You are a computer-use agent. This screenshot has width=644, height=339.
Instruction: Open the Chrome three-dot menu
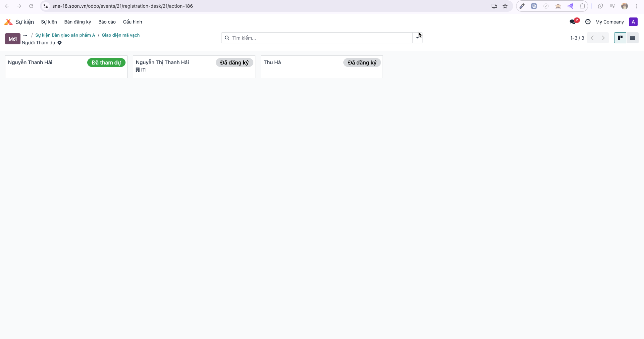(637, 6)
